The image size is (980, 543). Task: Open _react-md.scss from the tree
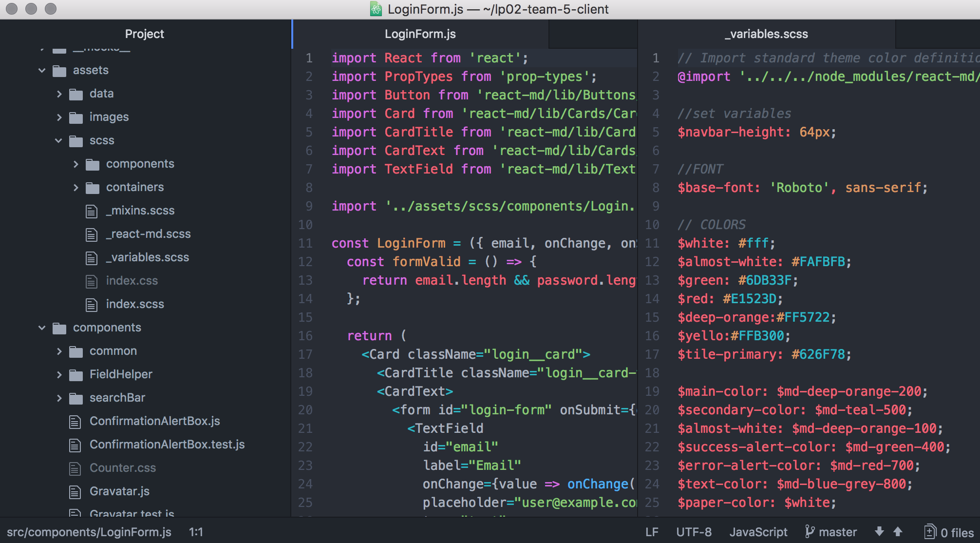(x=149, y=234)
